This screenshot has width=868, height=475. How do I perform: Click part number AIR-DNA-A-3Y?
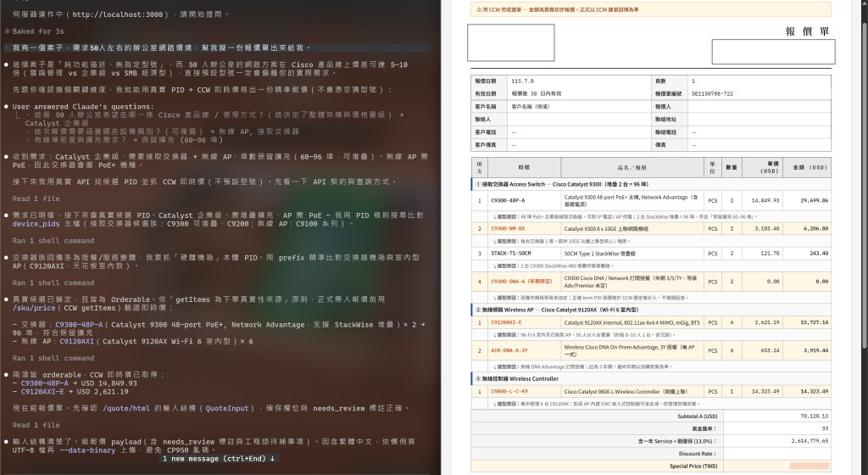click(509, 350)
